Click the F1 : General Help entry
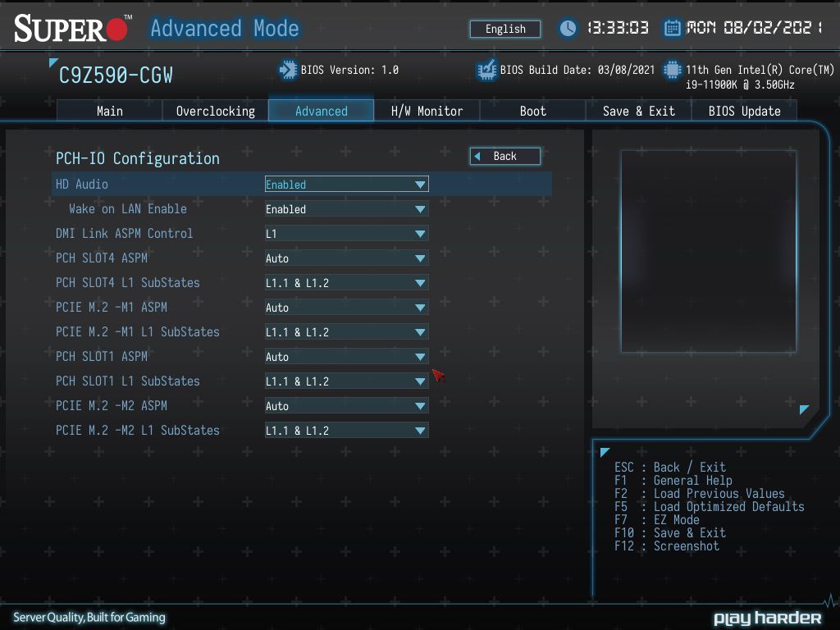 tap(673, 481)
